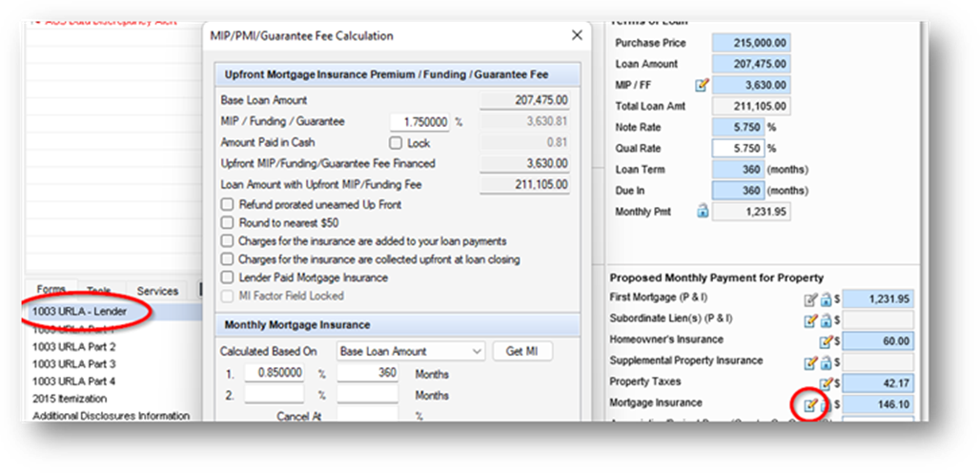Open the edit icon next to MIP / FF

coord(702,85)
